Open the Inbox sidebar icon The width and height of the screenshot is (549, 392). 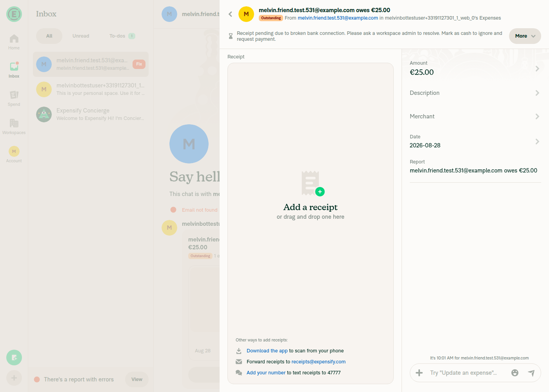(14, 70)
